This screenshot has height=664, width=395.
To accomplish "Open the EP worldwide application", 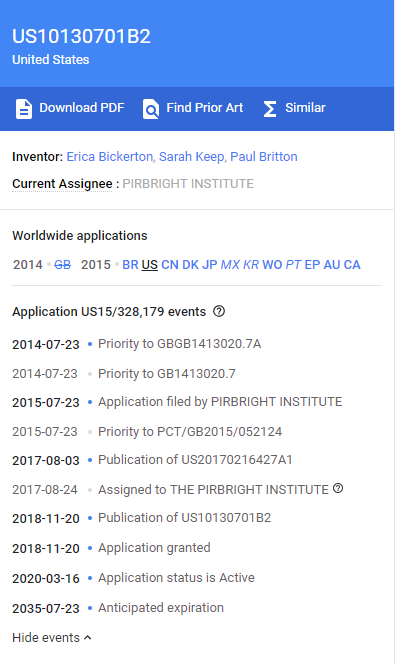I will (x=312, y=265).
